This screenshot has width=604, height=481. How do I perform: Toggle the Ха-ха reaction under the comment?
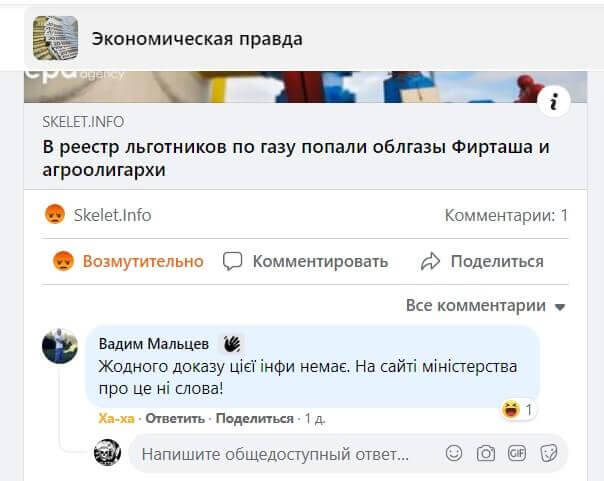(x=115, y=418)
